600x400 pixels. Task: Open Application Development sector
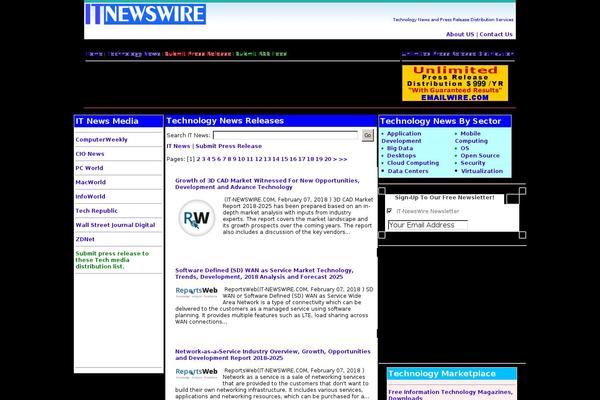coord(401,137)
